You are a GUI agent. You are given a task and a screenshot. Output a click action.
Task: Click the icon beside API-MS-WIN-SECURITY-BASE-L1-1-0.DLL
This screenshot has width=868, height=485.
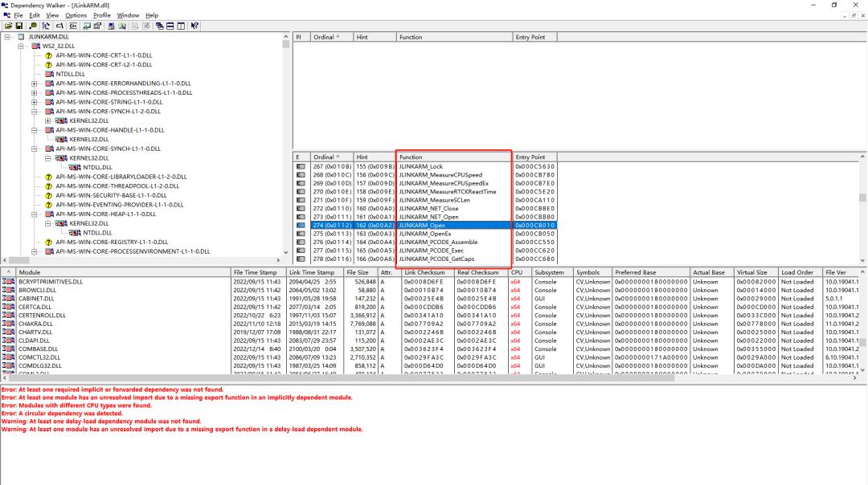pos(49,195)
